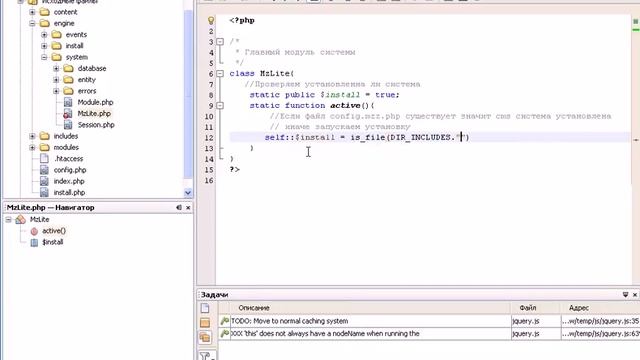The image size is (640, 360).
Task: Click the Session.php file icon
Action: coord(68,125)
